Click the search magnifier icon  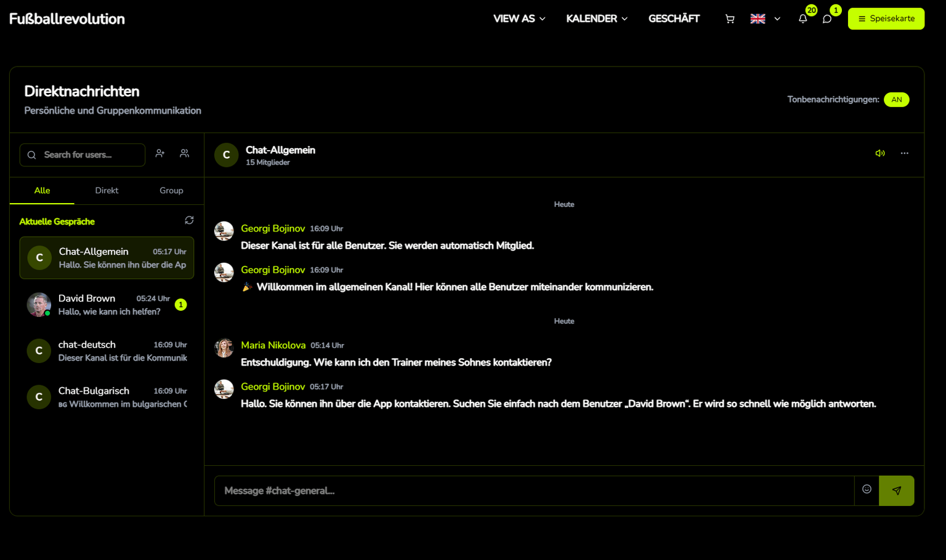click(x=32, y=155)
